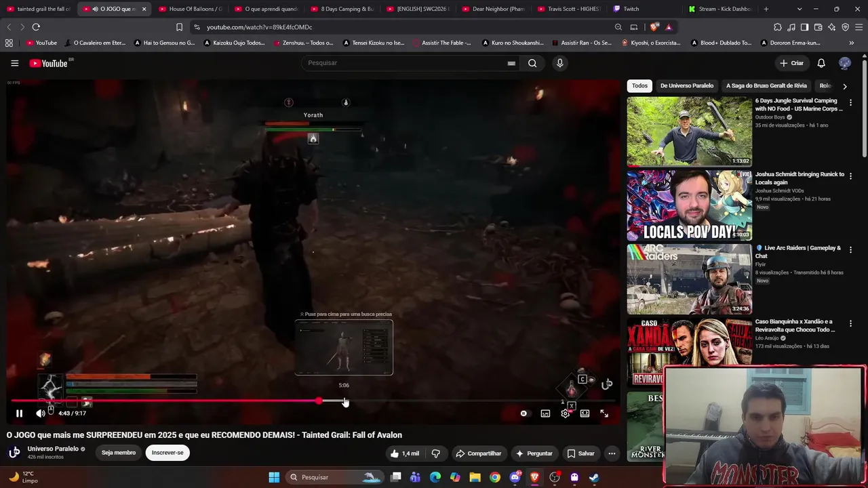Open the Universo Paralelo channel avatar
This screenshot has height=488, width=868.
click(x=14, y=452)
